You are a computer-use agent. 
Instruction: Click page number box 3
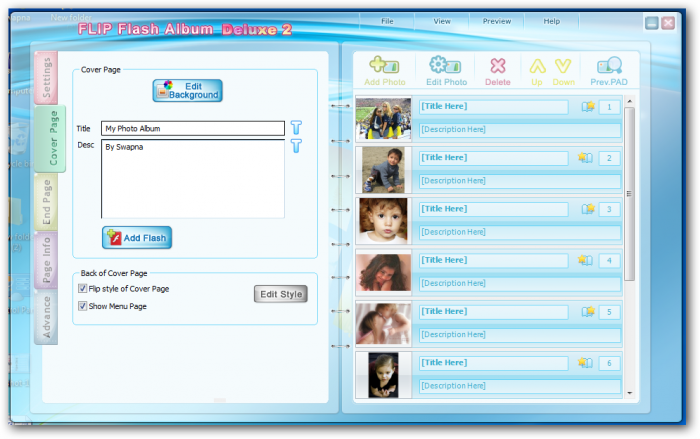click(x=609, y=209)
